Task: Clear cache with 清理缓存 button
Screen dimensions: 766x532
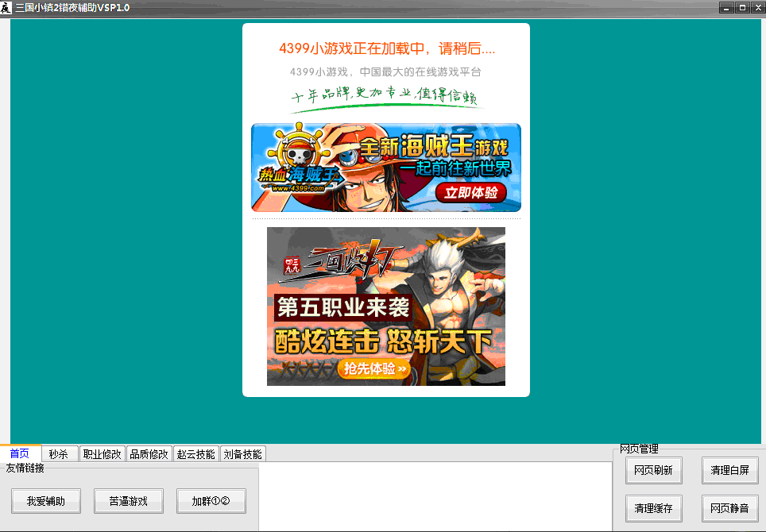Action: 654,508
